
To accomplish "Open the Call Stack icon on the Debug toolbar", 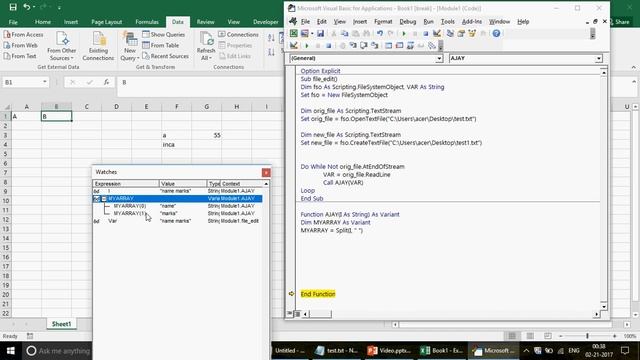I will (431, 45).
